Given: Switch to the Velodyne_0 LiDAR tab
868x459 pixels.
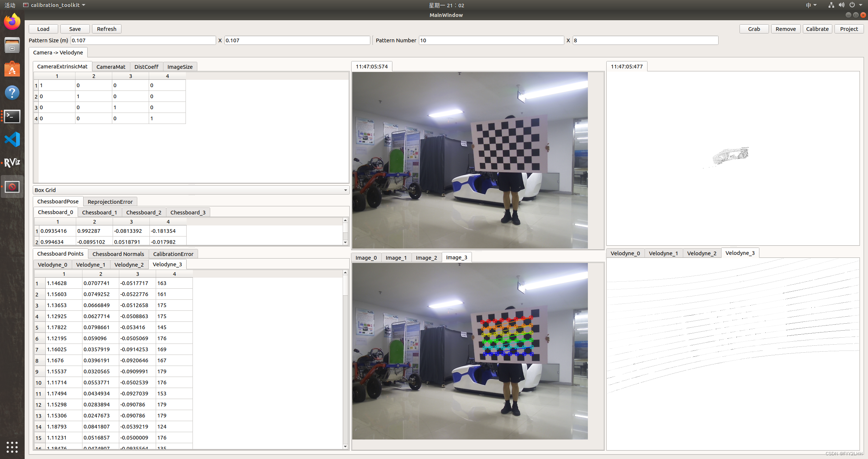Looking at the screenshot, I should pos(625,253).
